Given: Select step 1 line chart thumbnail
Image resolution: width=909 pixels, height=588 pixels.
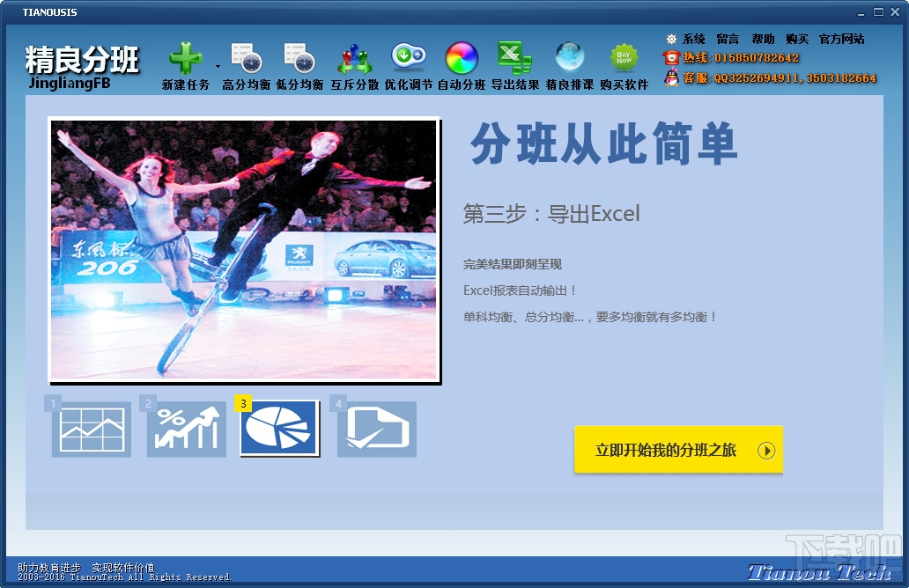Looking at the screenshot, I should tap(91, 429).
